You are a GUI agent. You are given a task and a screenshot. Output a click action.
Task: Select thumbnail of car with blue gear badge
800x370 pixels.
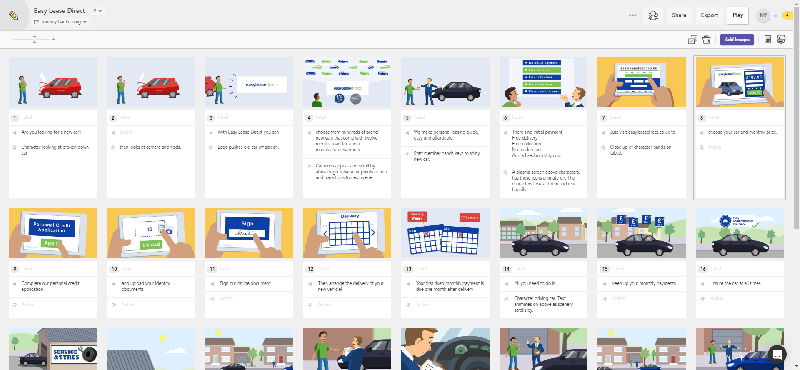(x=740, y=233)
